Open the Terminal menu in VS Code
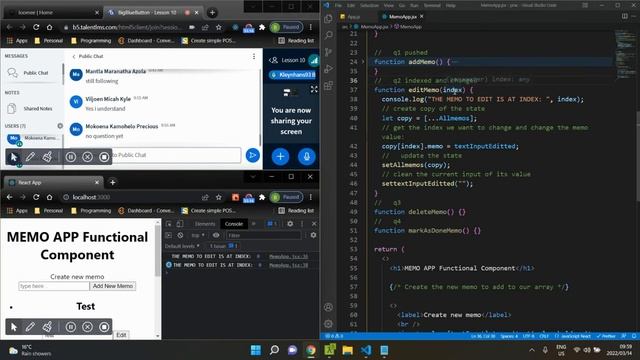Image resolution: width=640 pixels, height=360 pixels. click(x=432, y=5)
